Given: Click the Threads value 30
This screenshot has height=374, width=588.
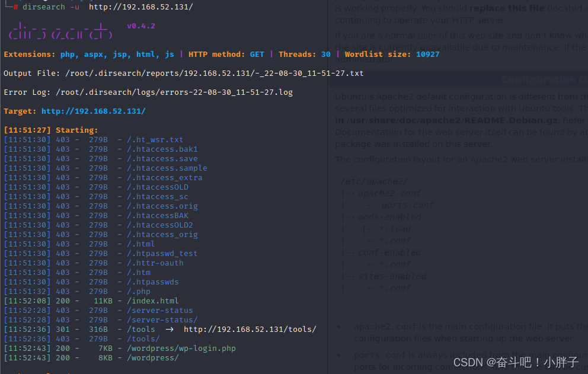Looking at the screenshot, I should point(325,55).
